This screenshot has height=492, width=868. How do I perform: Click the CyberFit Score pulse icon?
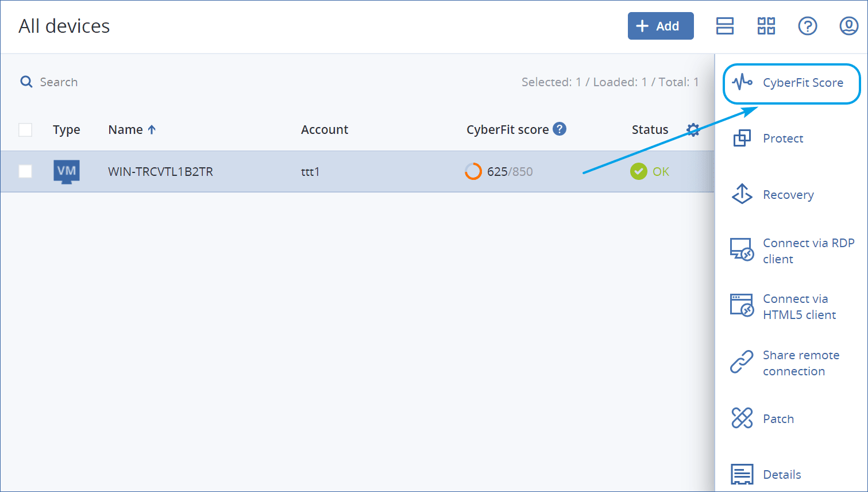coord(742,82)
